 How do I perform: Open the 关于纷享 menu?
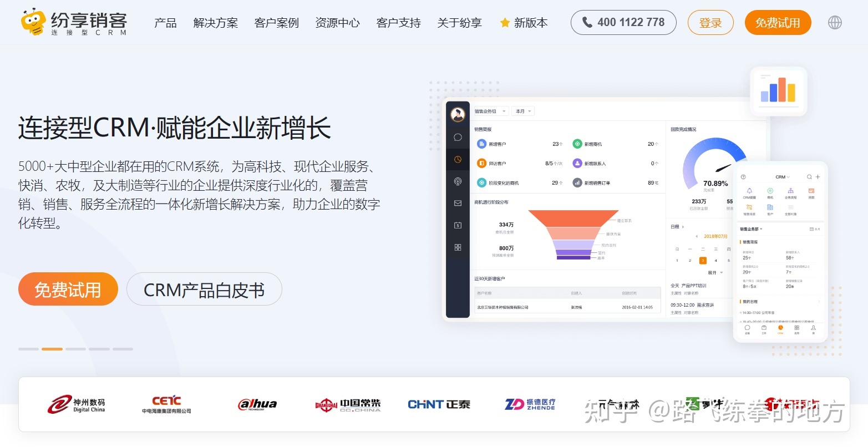click(x=460, y=23)
